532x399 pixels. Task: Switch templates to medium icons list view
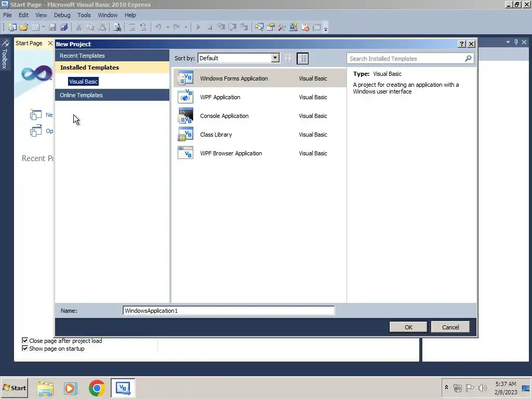tap(303, 58)
